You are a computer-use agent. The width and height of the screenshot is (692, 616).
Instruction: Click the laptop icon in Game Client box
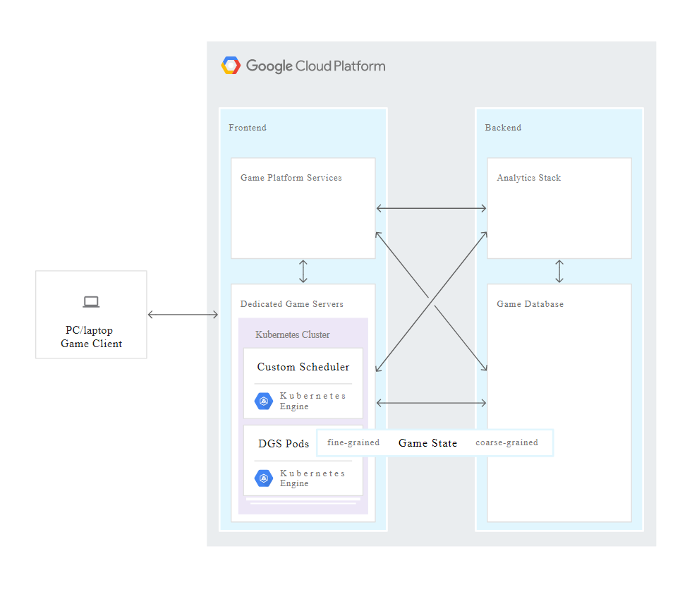91,302
